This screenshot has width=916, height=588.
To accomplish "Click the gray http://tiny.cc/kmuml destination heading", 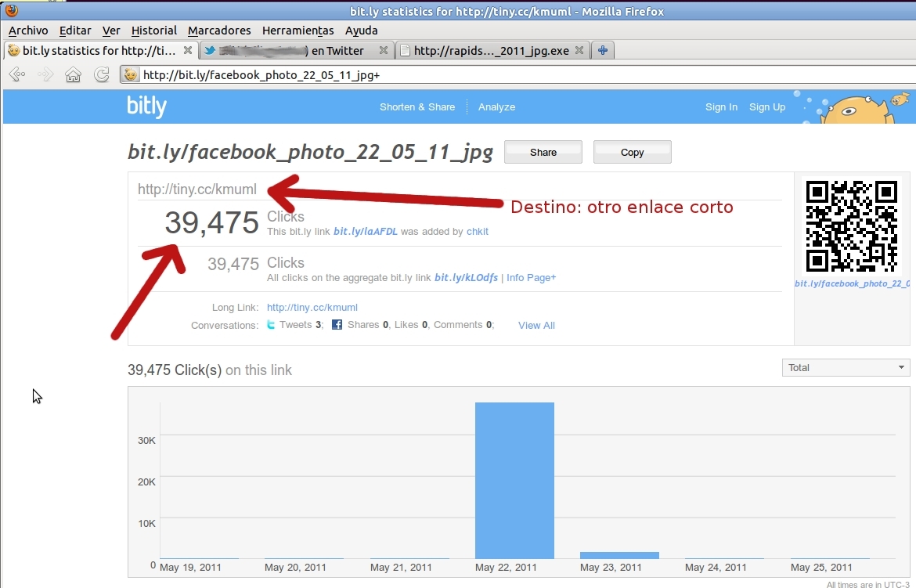I will [x=197, y=189].
